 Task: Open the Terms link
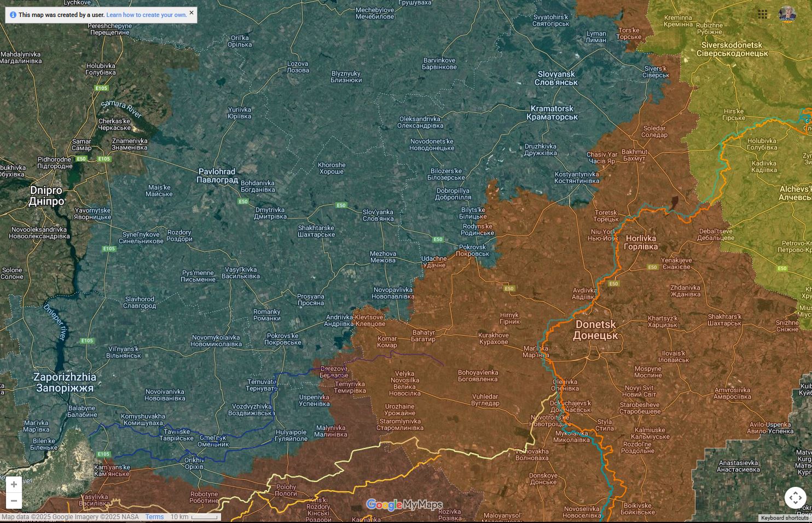pyautogui.click(x=155, y=517)
